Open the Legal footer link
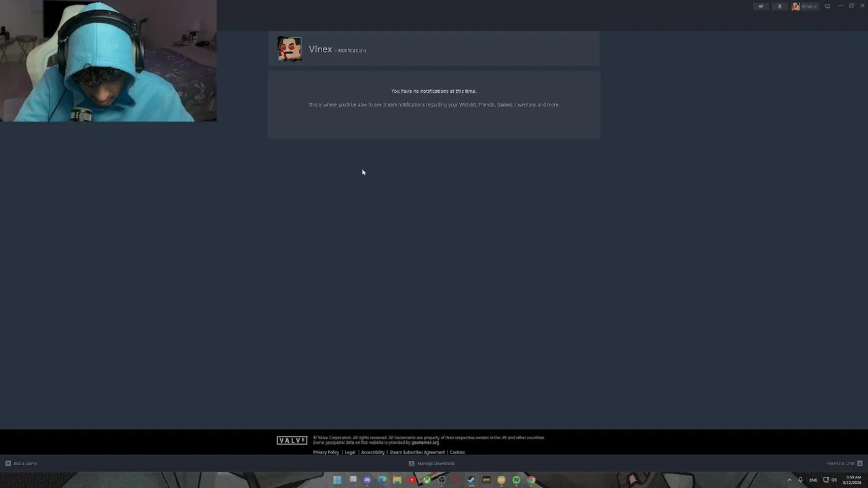Image resolution: width=868 pixels, height=488 pixels. pos(350,452)
